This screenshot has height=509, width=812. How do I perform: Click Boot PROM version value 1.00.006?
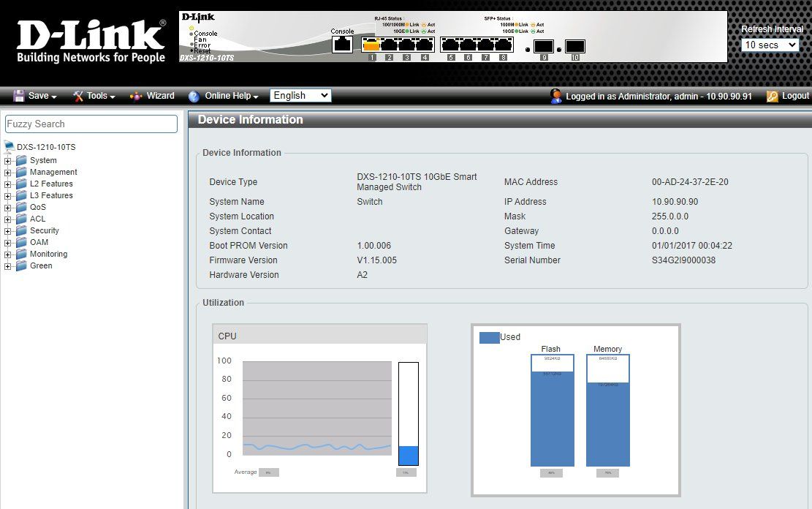[x=374, y=246]
